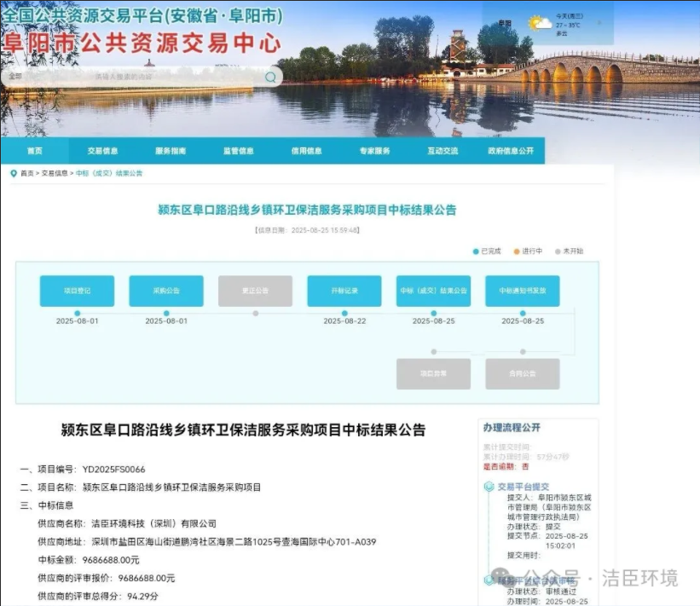
Task: Focus the site search input field
Action: (136, 77)
